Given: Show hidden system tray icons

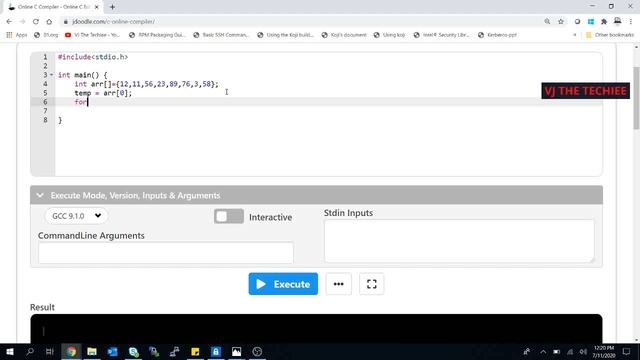Looking at the screenshot, I should point(543,352).
